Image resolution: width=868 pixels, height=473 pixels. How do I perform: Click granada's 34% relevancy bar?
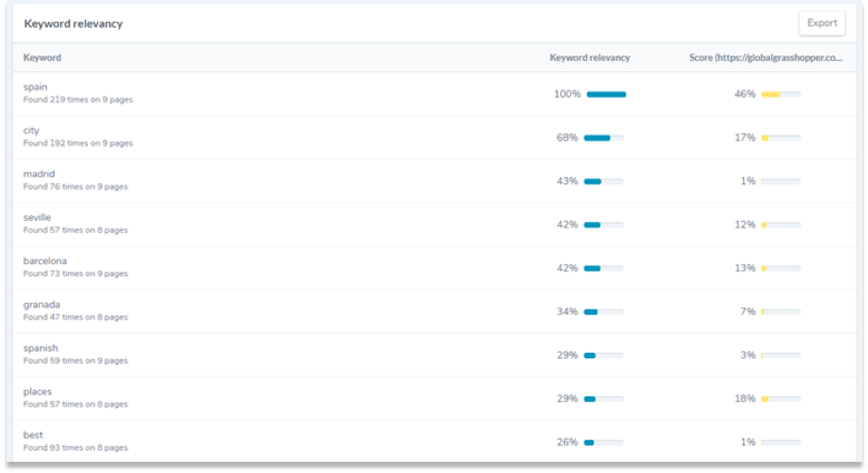click(604, 312)
